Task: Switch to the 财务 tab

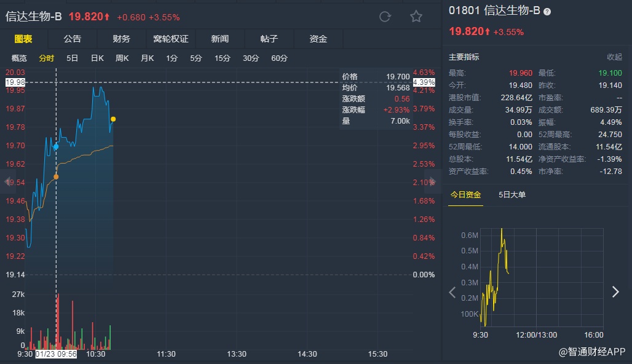Action: coord(121,39)
